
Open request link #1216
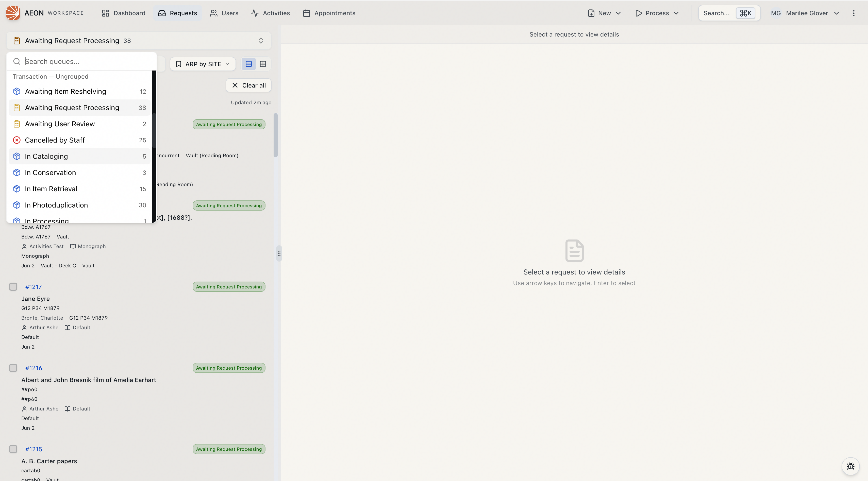[34, 368]
